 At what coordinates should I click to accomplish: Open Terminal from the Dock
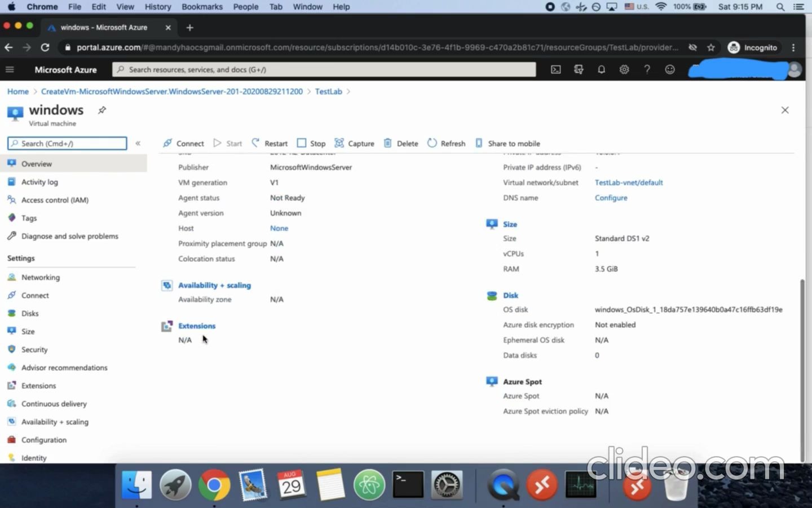pyautogui.click(x=408, y=485)
